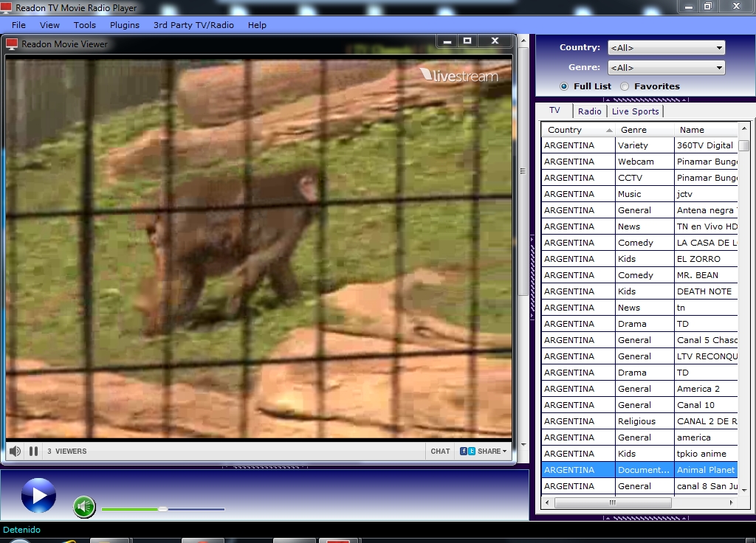Open the SHARE dropdown in player

[491, 451]
